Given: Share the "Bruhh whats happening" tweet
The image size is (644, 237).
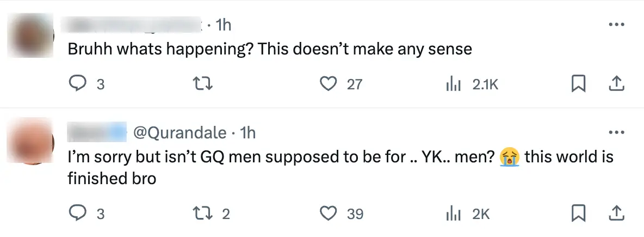Looking at the screenshot, I should tap(615, 83).
